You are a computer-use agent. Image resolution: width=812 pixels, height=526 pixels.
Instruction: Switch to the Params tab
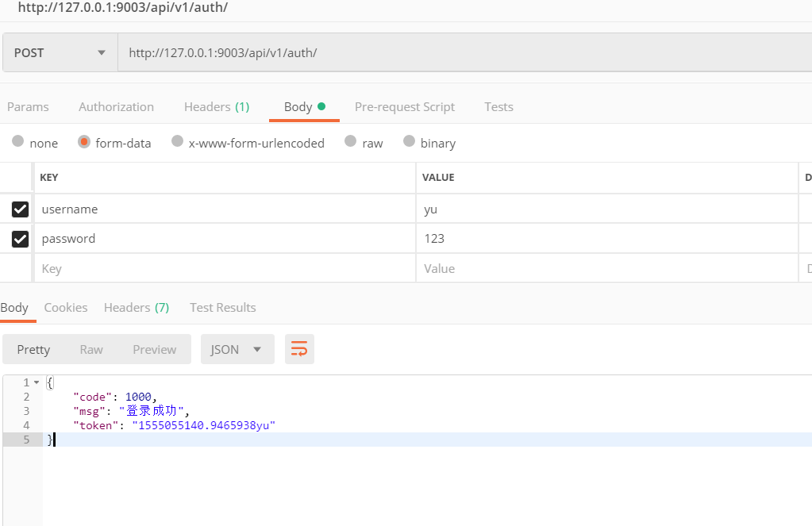tap(28, 106)
